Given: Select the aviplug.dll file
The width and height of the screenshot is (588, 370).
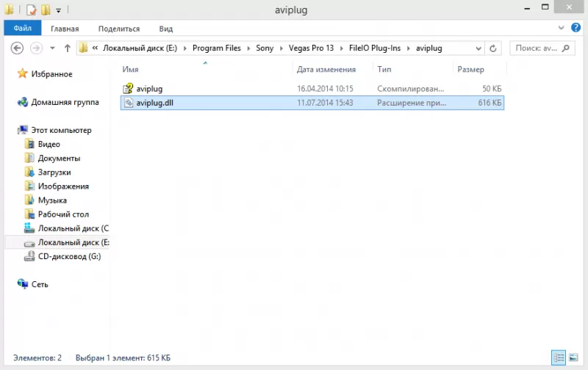Looking at the screenshot, I should click(312, 103).
